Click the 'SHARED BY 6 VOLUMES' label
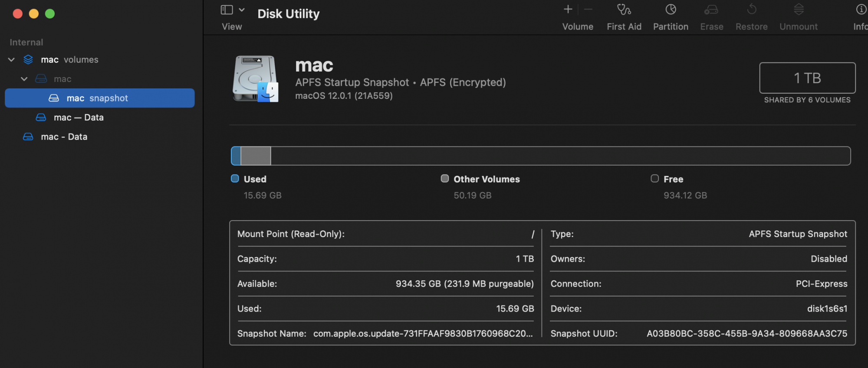This screenshot has width=868, height=368. coord(807,100)
